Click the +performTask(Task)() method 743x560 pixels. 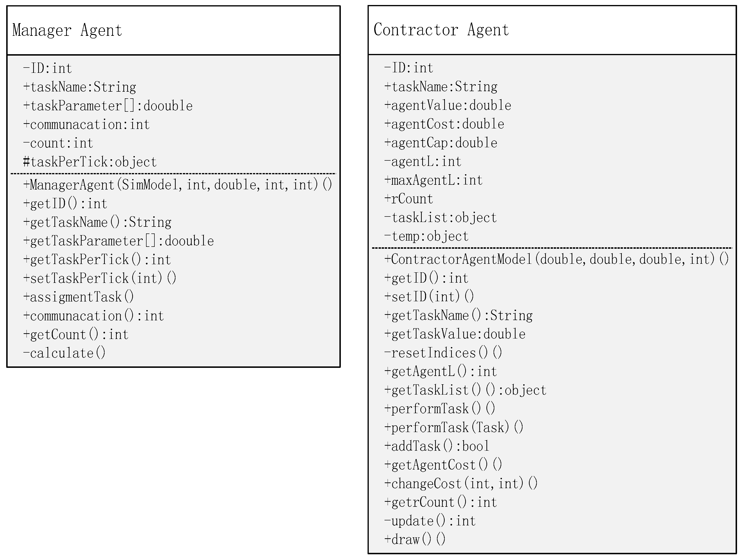tap(454, 427)
